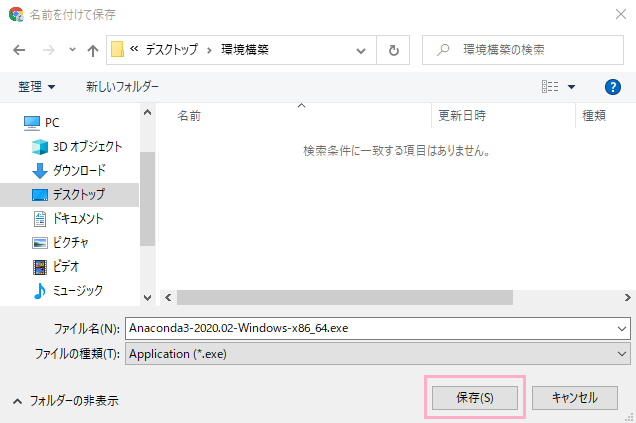Go back with the left arrow
This screenshot has width=636, height=423.
(x=19, y=50)
